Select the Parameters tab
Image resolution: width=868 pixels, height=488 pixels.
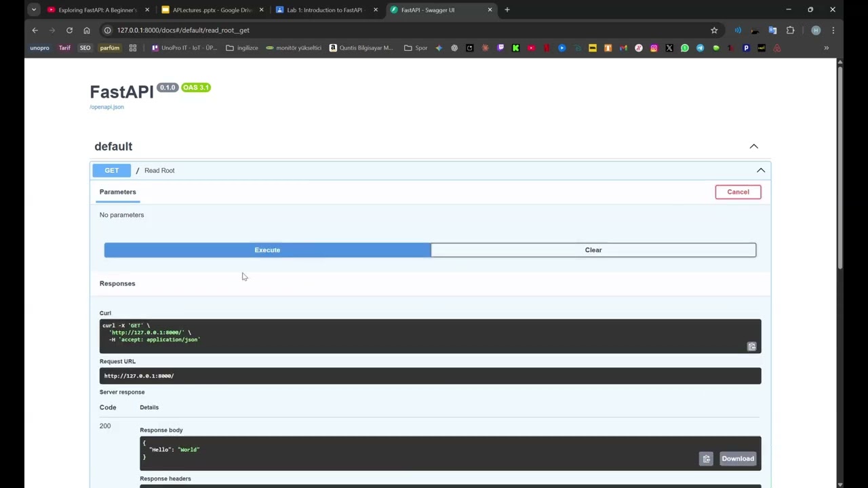click(118, 192)
